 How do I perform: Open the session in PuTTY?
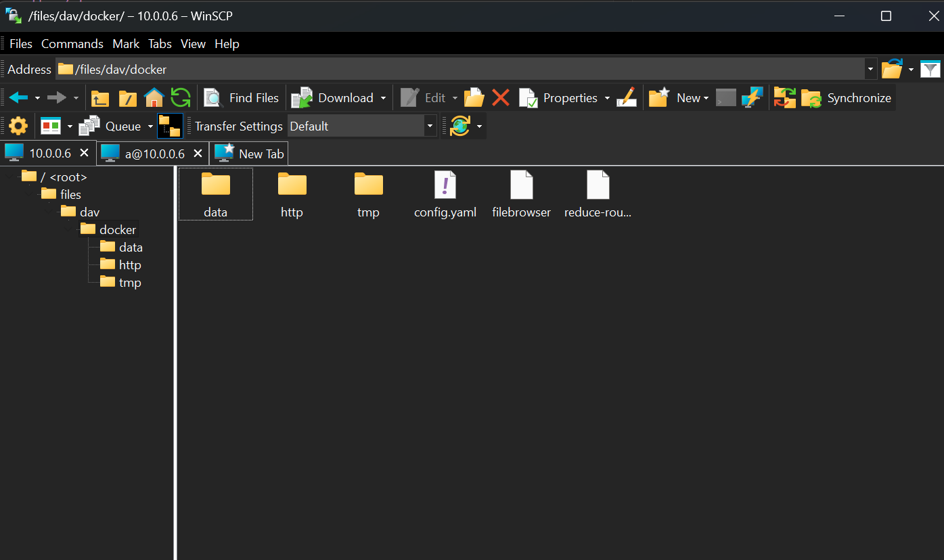(x=752, y=97)
